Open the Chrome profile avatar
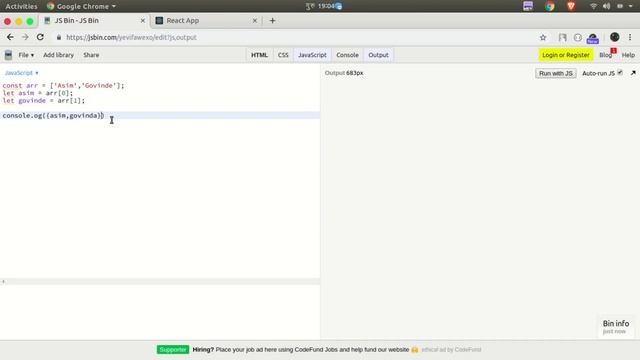The height and width of the screenshot is (360, 640). coord(615,37)
